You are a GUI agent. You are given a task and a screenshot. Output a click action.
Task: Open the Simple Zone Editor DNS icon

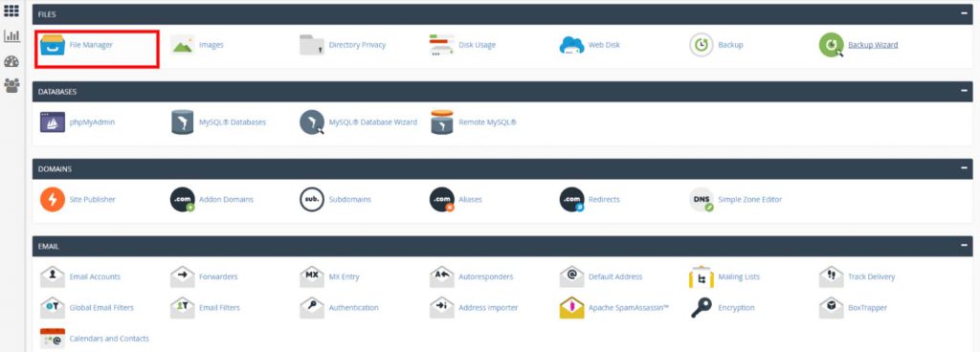(x=702, y=200)
